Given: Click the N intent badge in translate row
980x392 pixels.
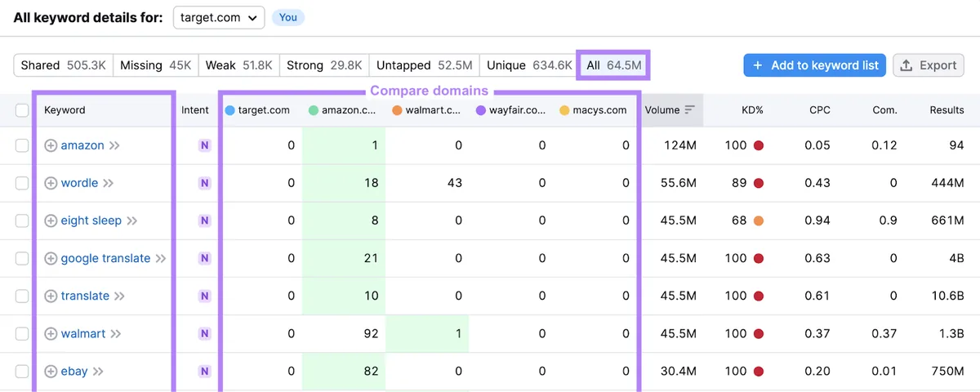Looking at the screenshot, I should 204,296.
